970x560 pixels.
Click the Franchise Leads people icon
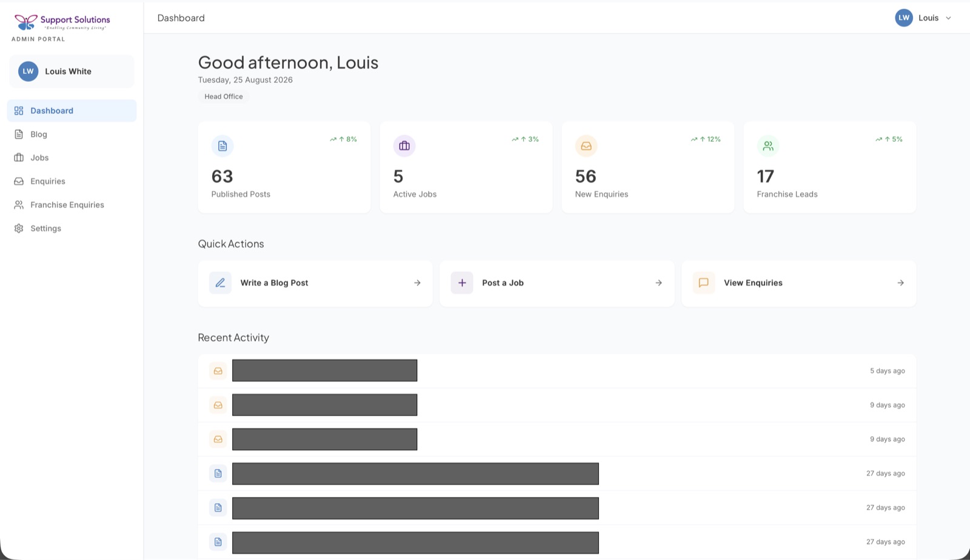click(768, 146)
